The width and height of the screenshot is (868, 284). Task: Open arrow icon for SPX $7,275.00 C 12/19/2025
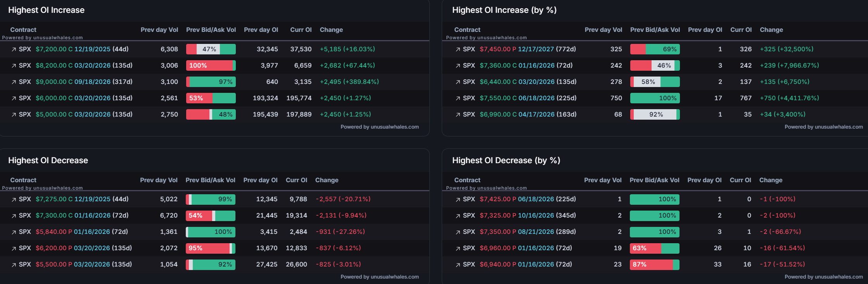[x=14, y=199]
